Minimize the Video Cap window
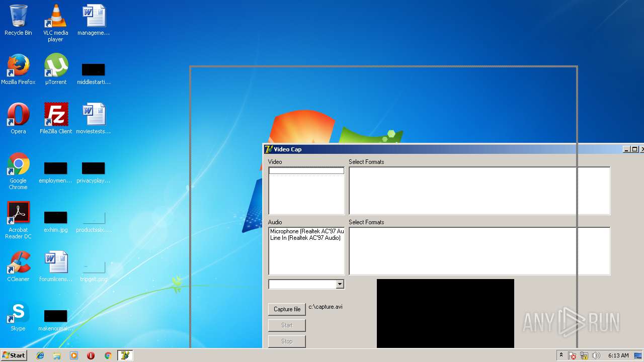The image size is (644, 362). pyautogui.click(x=626, y=149)
